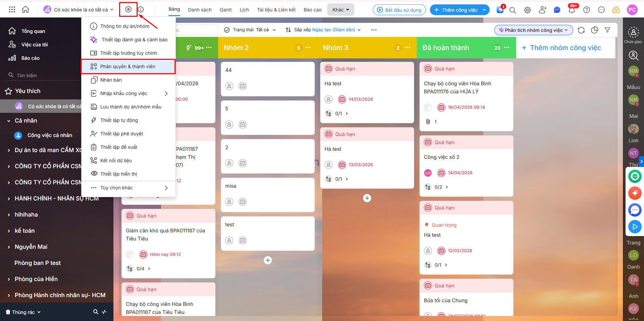Click the search icon beside Thùng rác
Viewport: 644px width, 321px height.
[x=96, y=312]
